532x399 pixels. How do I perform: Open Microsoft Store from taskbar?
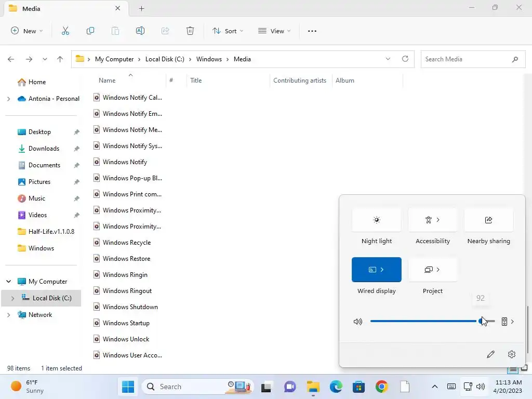click(358, 387)
